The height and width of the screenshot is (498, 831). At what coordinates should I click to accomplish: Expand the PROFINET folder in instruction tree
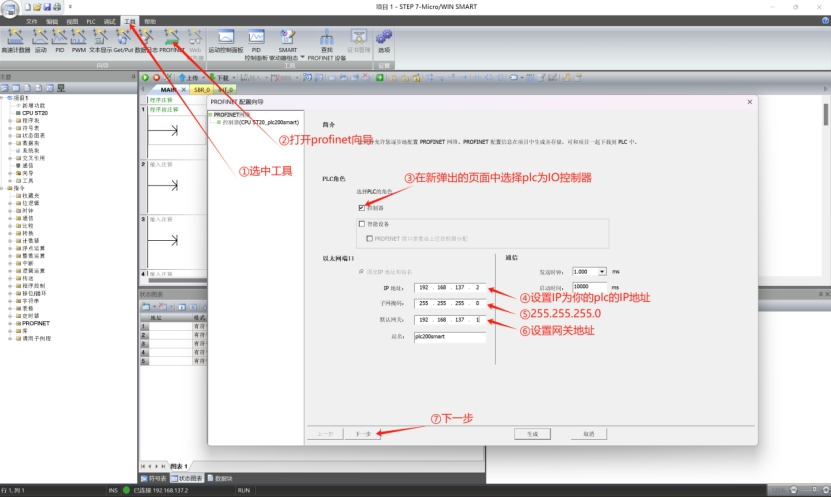pyautogui.click(x=12, y=324)
